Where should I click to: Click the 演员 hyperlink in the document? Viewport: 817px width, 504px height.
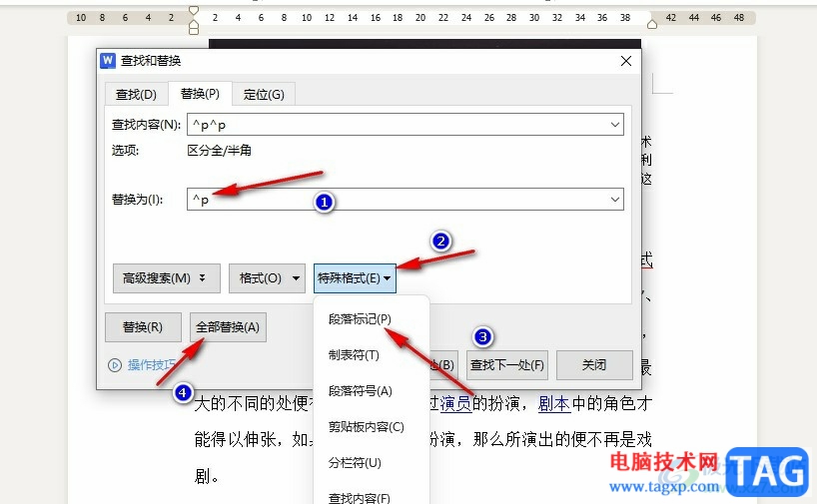455,403
